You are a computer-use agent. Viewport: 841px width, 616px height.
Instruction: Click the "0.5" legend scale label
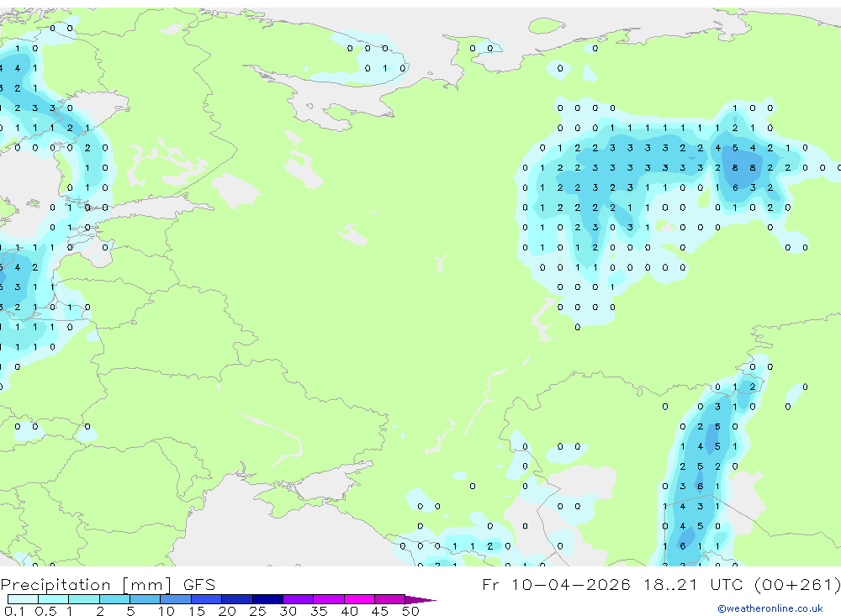45,611
